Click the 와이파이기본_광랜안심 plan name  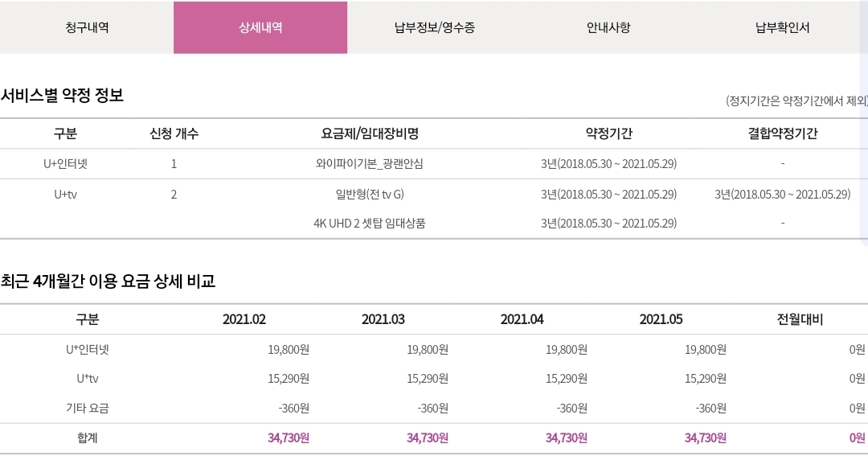coord(370,164)
